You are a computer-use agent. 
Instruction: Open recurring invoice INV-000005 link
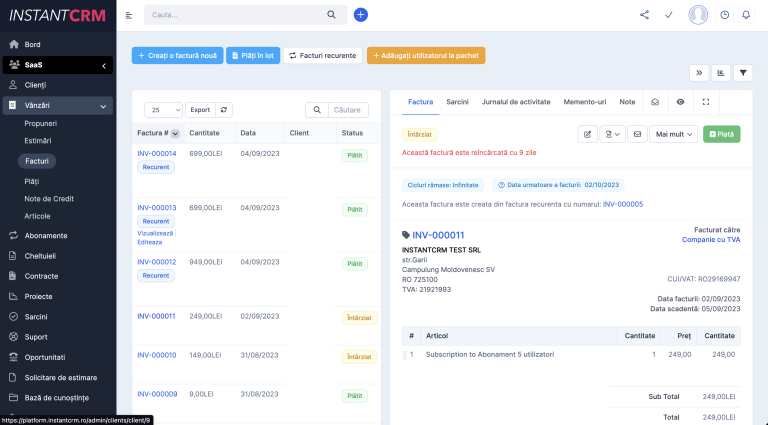click(623, 204)
